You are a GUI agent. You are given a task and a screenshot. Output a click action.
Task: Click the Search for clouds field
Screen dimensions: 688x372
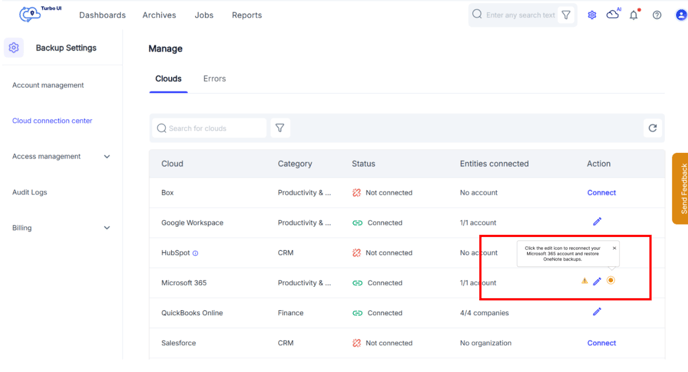[x=209, y=128]
